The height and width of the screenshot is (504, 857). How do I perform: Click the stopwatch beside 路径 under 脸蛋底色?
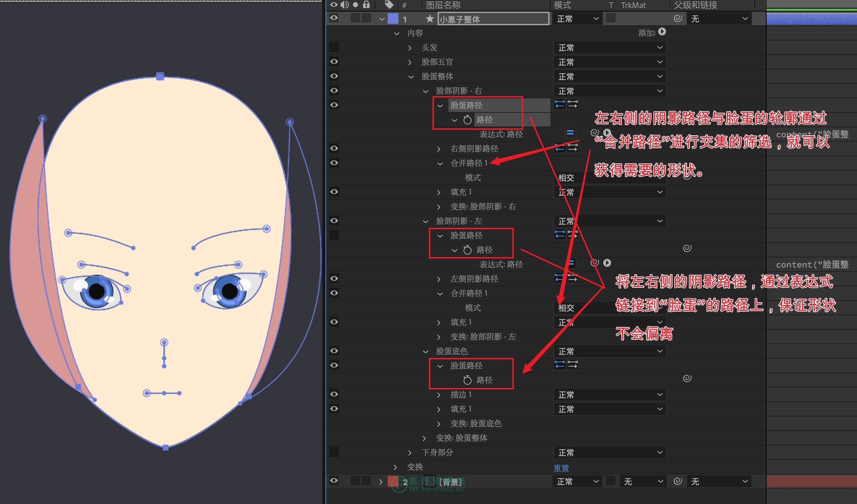(467, 380)
